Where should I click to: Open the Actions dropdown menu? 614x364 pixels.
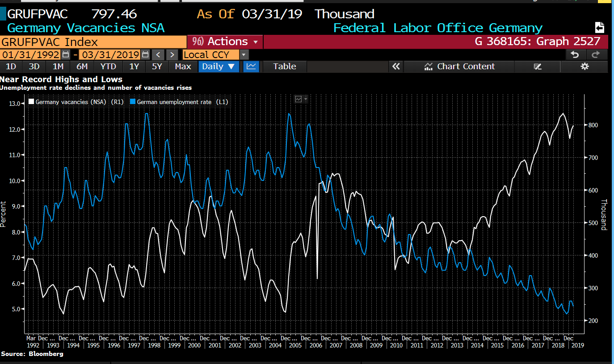(225, 42)
